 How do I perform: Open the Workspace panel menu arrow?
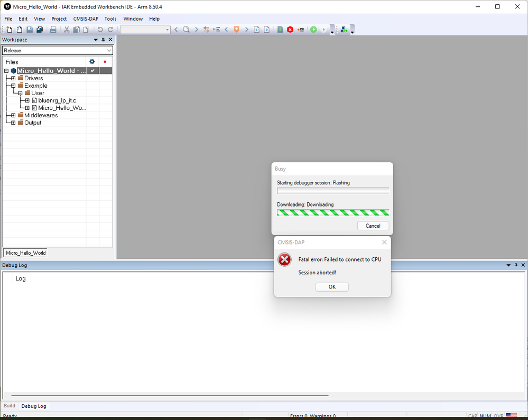point(96,40)
